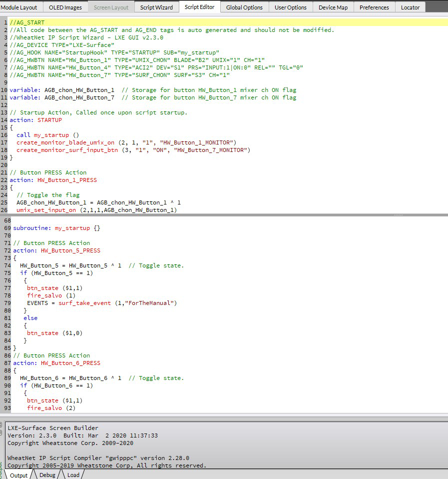Screen dimensions: 448x479
Task: Show the Device Map tab
Action: click(333, 7)
